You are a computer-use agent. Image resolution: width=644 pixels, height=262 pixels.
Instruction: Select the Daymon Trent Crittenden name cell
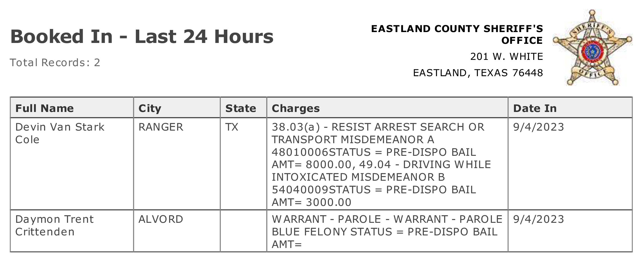tap(72, 231)
